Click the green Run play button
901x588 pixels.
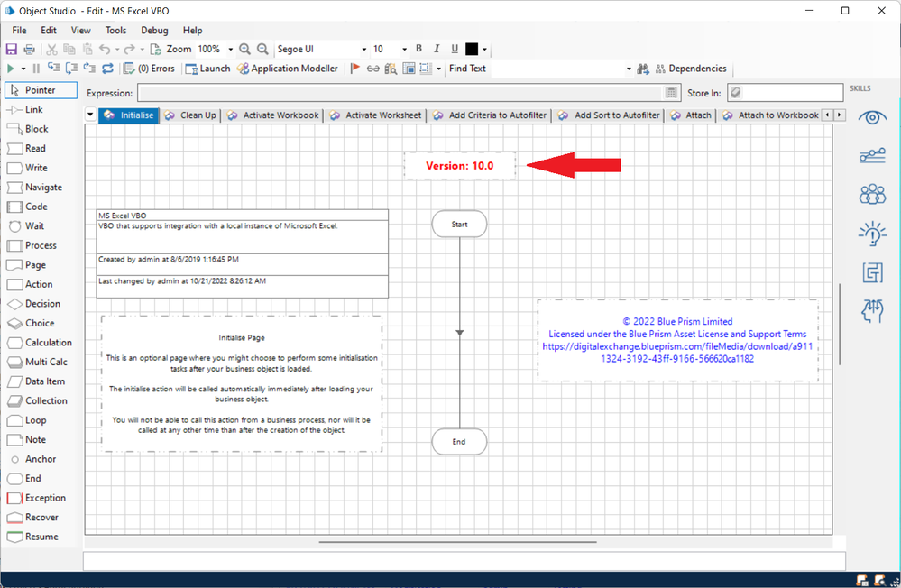(x=11, y=69)
